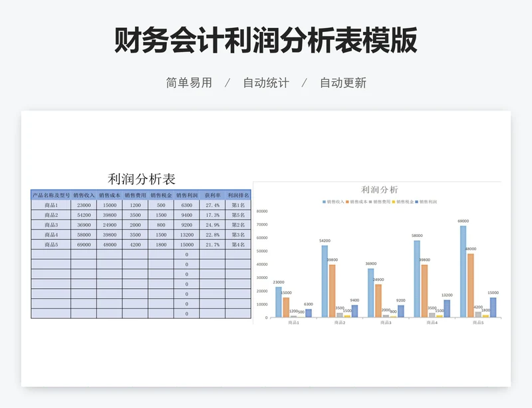Click the 产品名称及型号 column header

coord(51,195)
